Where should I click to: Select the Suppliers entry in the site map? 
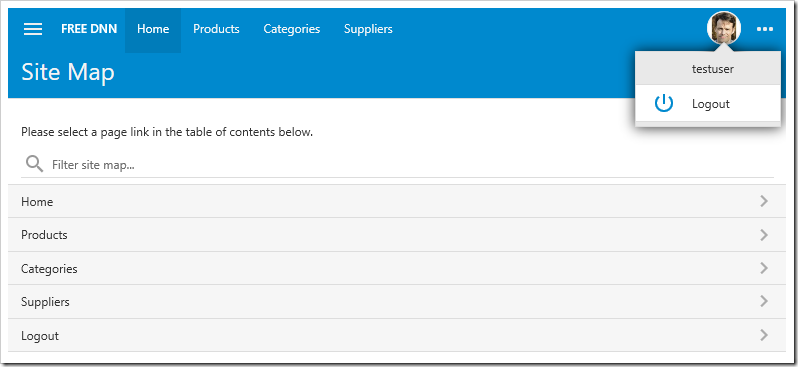(x=397, y=302)
